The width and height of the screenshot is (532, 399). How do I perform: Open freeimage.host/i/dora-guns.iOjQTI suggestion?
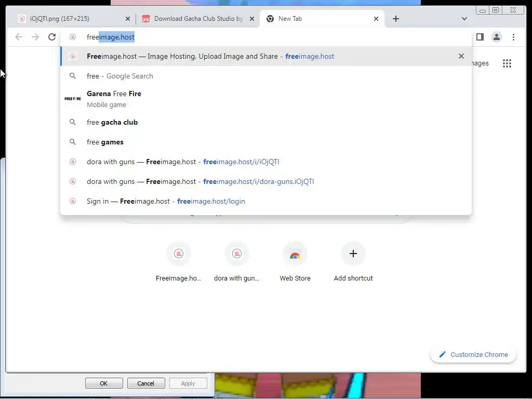(x=266, y=181)
